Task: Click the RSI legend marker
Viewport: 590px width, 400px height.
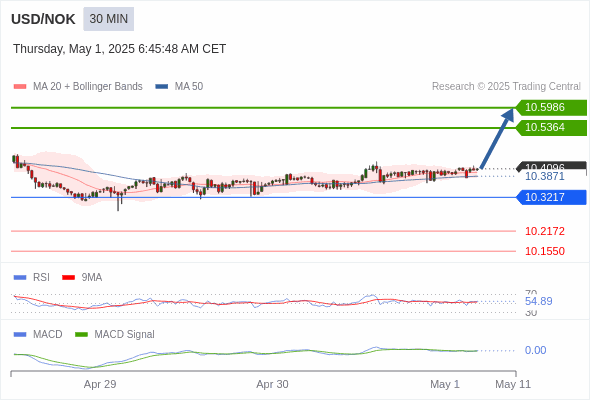Action: pyautogui.click(x=20, y=278)
